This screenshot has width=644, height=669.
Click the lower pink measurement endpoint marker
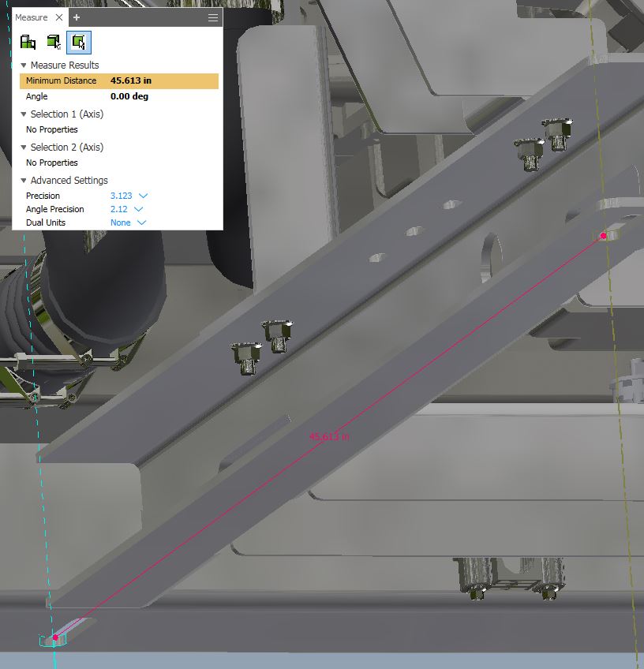[55, 637]
